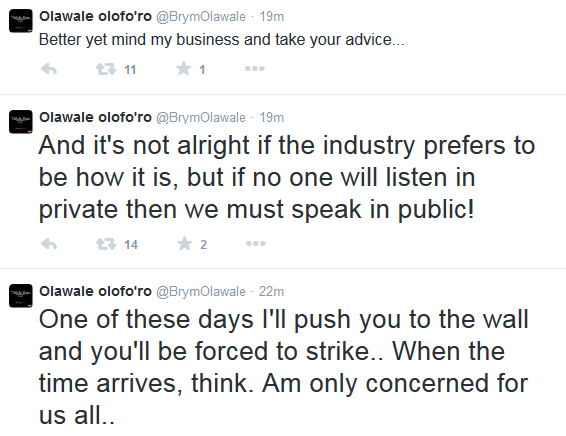Retweet the tweet with 14 retweets

pyautogui.click(x=106, y=244)
